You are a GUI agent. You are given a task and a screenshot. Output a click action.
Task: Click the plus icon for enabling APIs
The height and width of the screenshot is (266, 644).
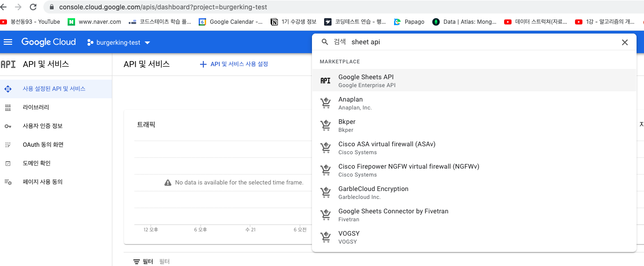point(203,64)
